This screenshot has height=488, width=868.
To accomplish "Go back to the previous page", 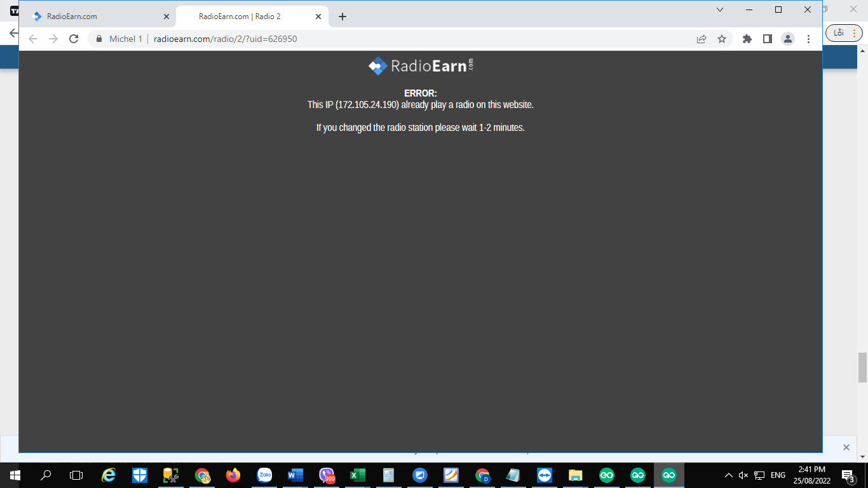I will click(33, 39).
